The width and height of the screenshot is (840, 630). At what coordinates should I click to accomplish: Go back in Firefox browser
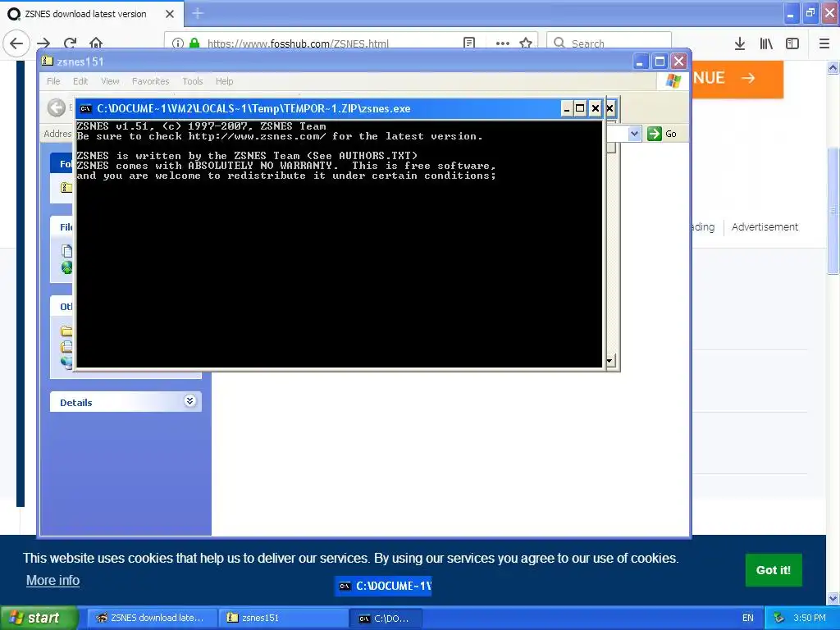pos(16,43)
